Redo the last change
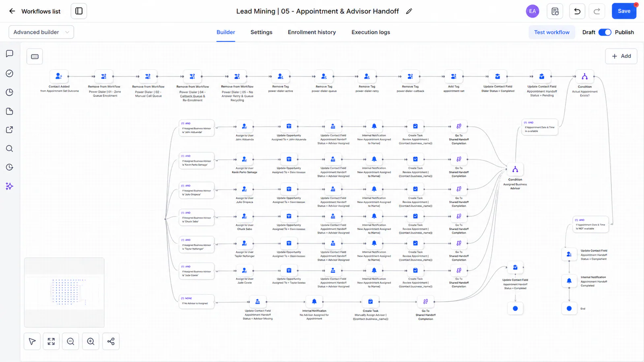Image resolution: width=644 pixels, height=362 pixels. pyautogui.click(x=597, y=11)
